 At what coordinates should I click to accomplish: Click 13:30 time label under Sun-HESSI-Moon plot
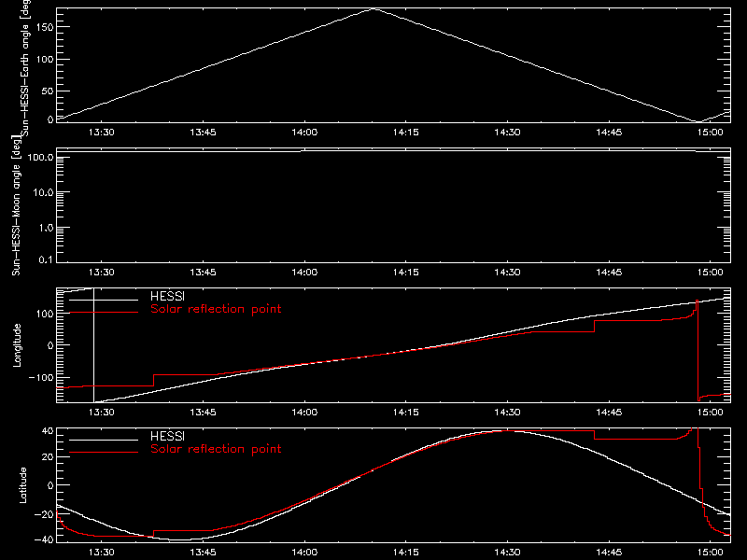pos(102,273)
